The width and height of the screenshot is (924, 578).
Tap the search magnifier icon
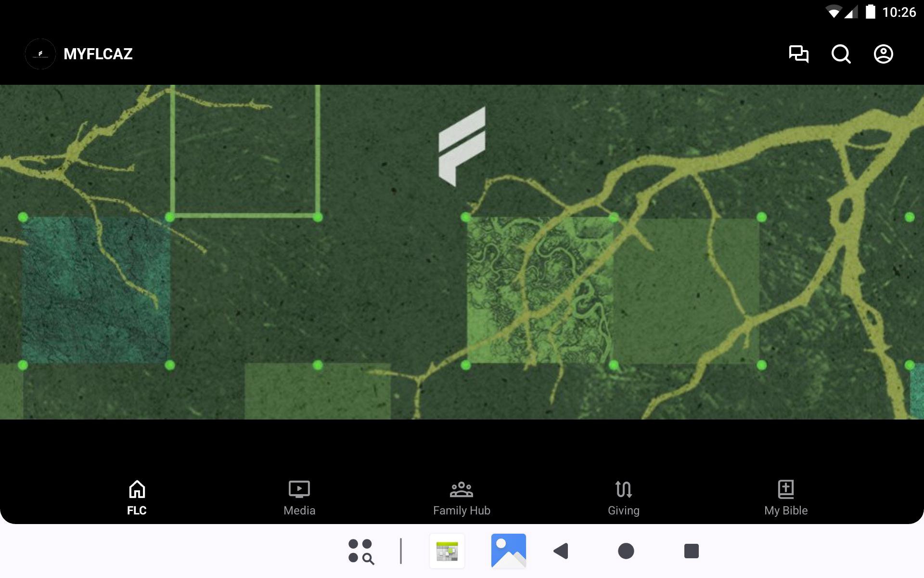pos(841,54)
